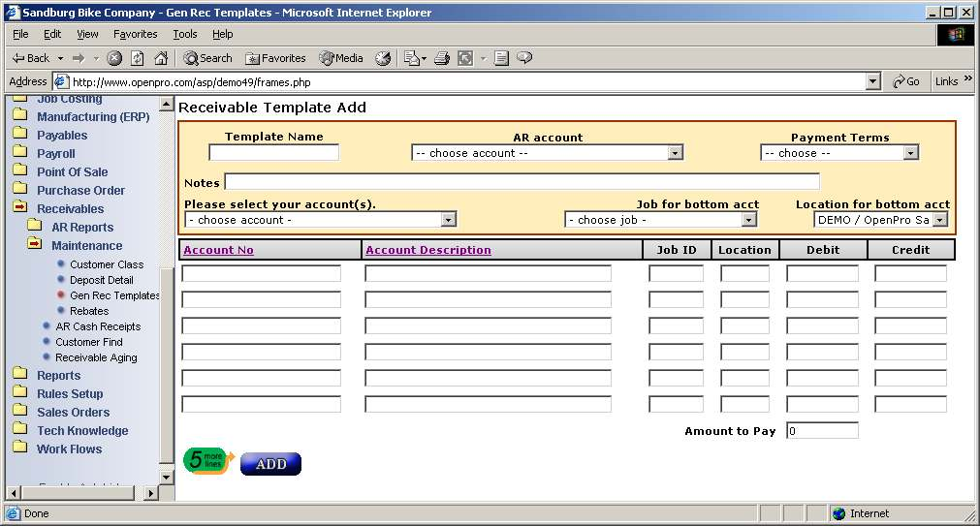
Task: Click the IE Stop toolbar icon
Action: [114, 58]
